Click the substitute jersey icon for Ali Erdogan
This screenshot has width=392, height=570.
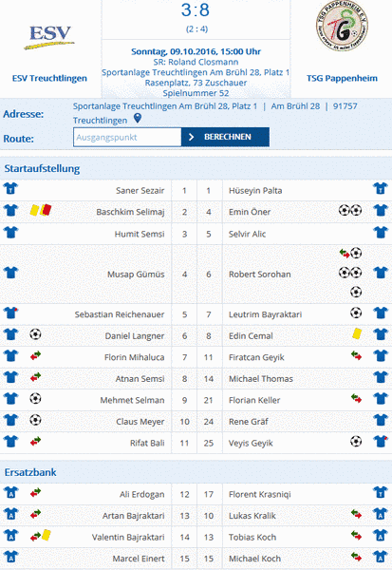click(10, 492)
